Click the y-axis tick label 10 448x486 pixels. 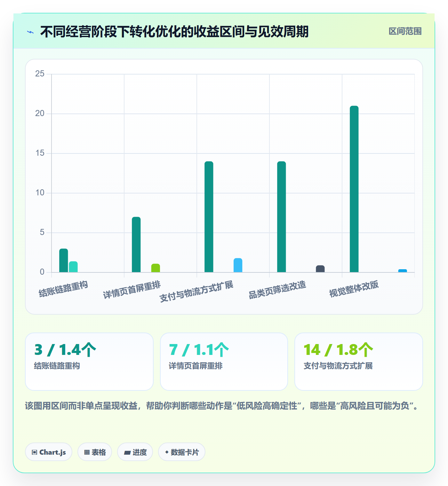(x=40, y=193)
